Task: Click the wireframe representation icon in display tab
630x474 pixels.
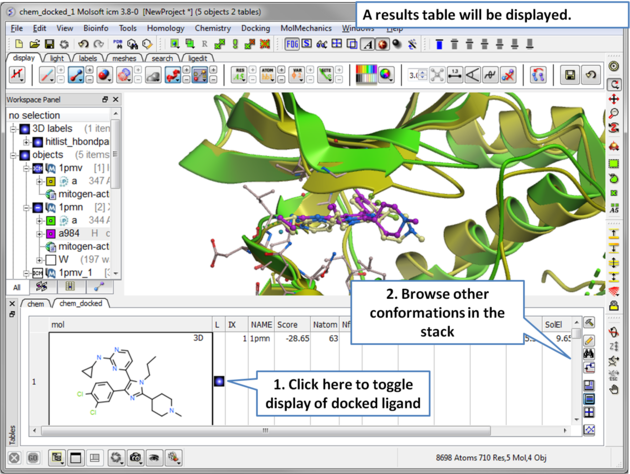Action: 47,75
